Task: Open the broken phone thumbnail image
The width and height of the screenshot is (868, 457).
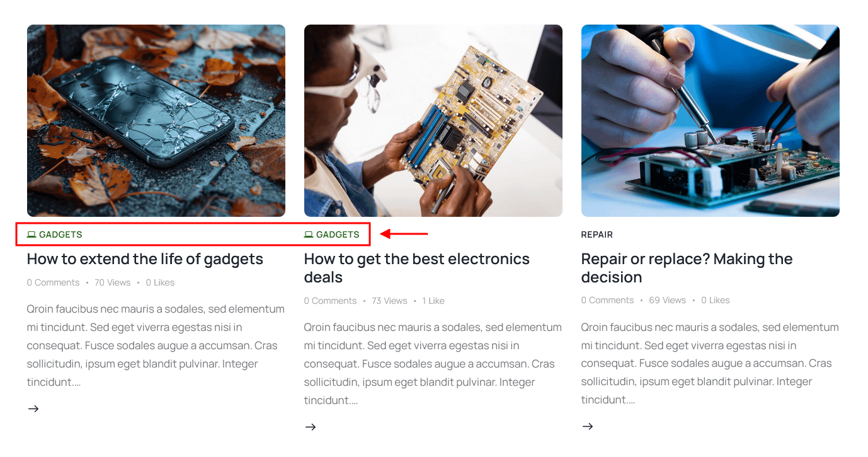Action: tap(156, 120)
